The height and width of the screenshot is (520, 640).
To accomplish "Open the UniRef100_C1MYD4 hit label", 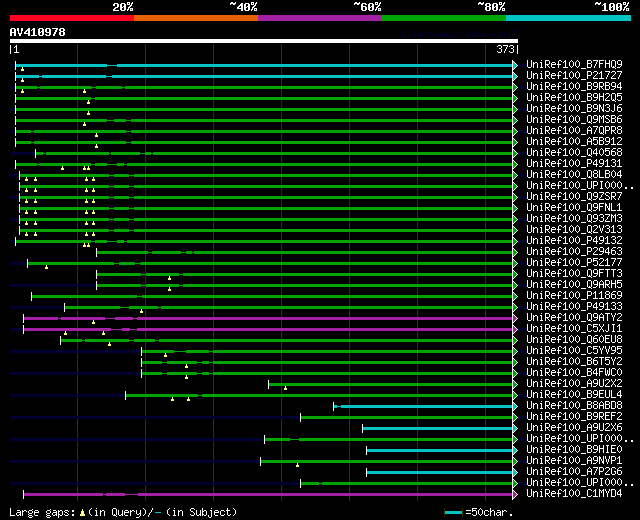I will pyautogui.click(x=574, y=493).
